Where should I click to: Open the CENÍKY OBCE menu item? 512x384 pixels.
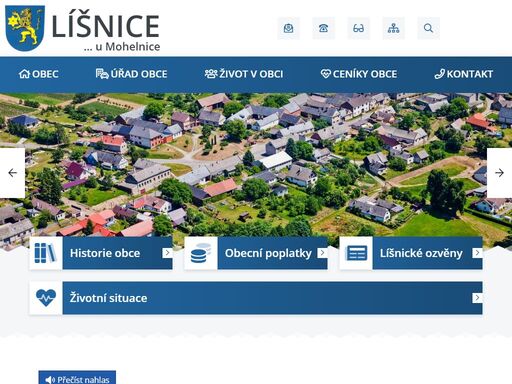[x=359, y=74]
